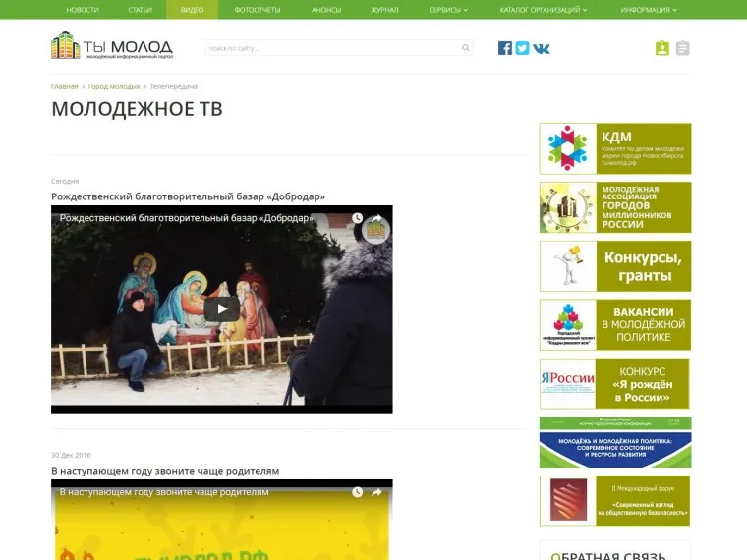747x560 pixels.
Task: Go to Главная breadcrumb link
Action: click(64, 86)
